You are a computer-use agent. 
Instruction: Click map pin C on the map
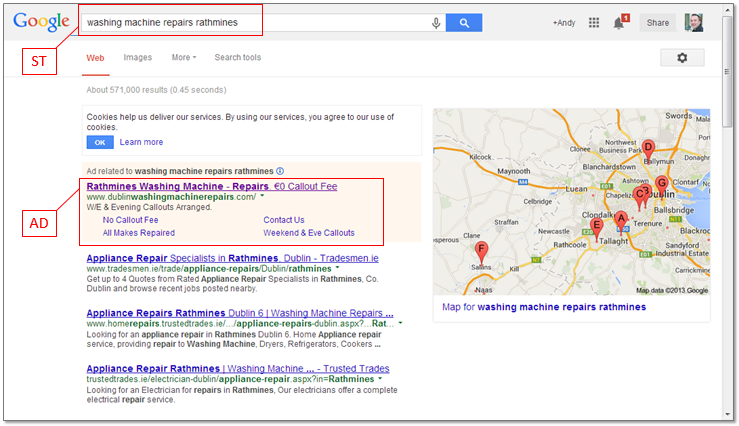pos(639,197)
